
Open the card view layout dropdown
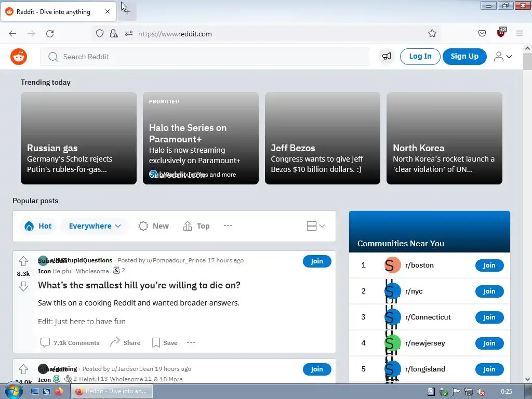(x=315, y=226)
